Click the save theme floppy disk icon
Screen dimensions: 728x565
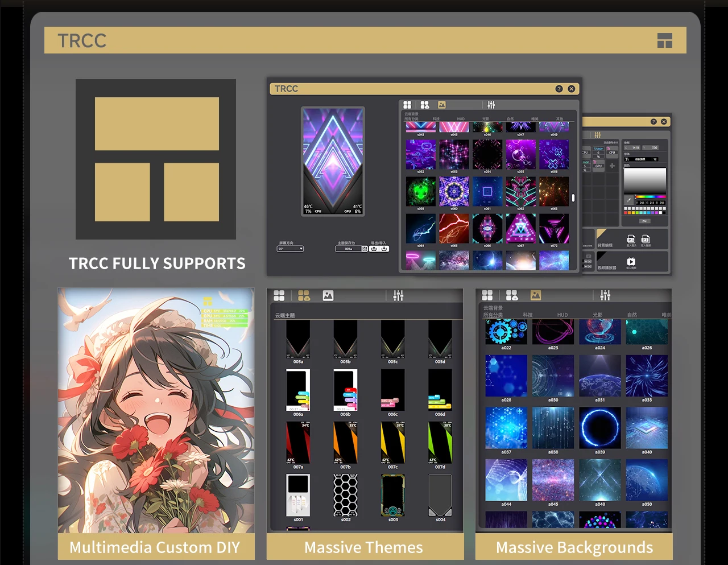point(365,249)
